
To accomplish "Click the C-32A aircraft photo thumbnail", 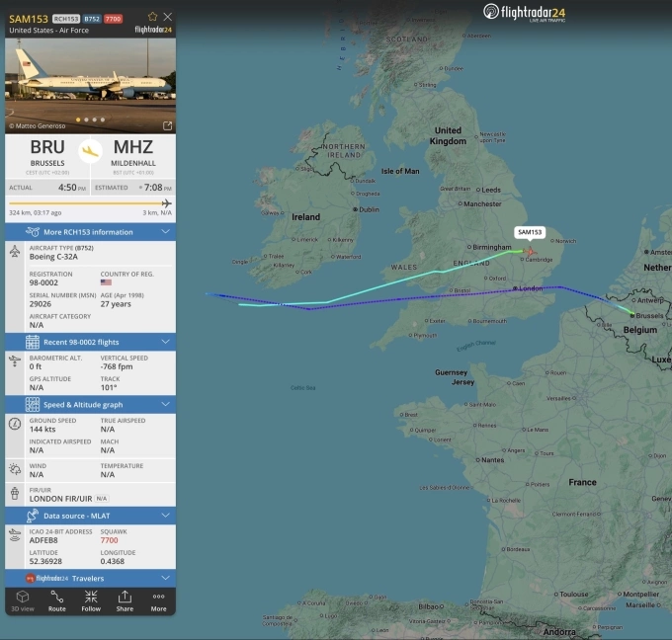I will tap(91, 86).
